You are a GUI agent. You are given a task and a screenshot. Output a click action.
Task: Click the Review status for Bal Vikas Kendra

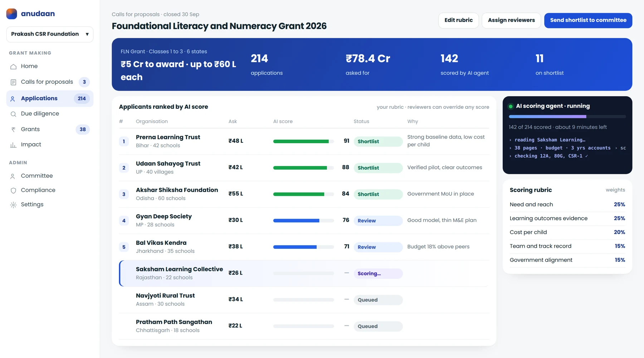(x=378, y=247)
